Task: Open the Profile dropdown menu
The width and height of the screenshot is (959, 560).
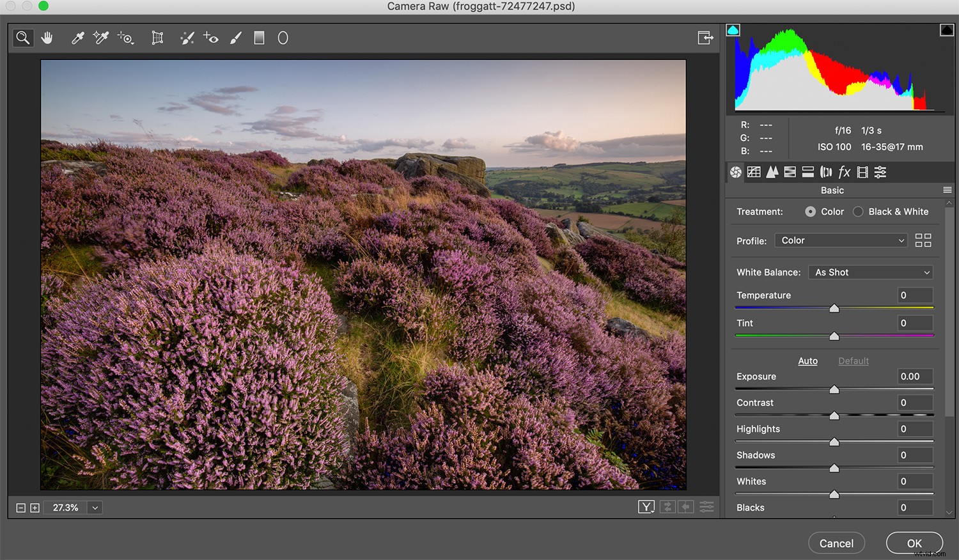Action: click(x=841, y=240)
